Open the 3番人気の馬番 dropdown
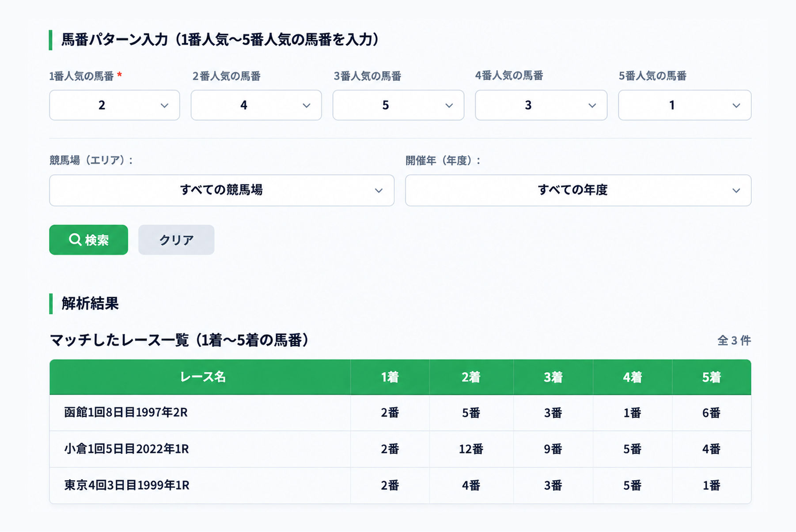 [x=398, y=105]
